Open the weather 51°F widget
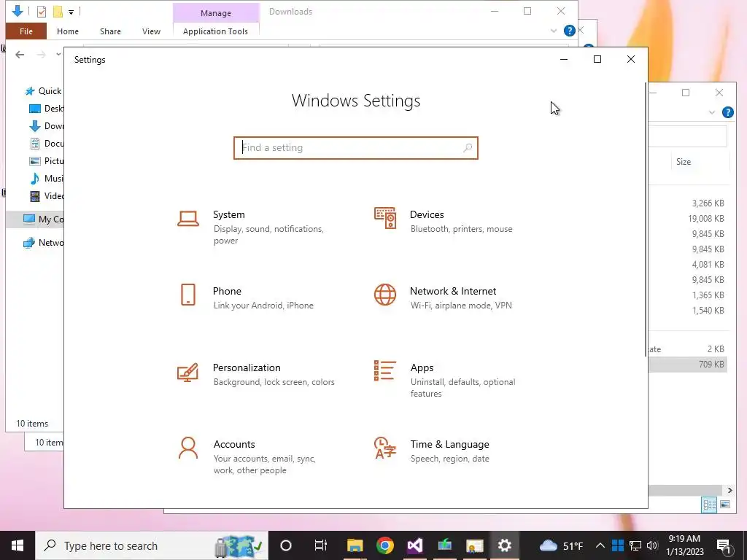This screenshot has height=560, width=747. [x=561, y=545]
